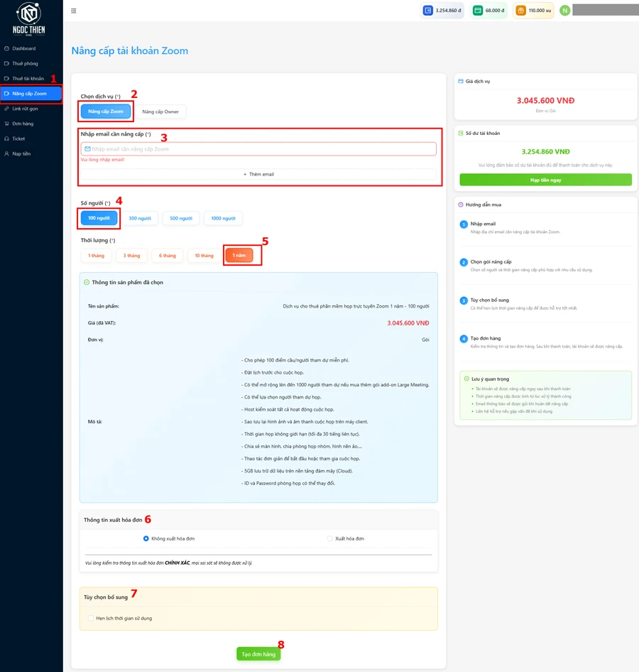Screen dimensions: 639x672
Task: Click the email input field
Action: (258, 149)
